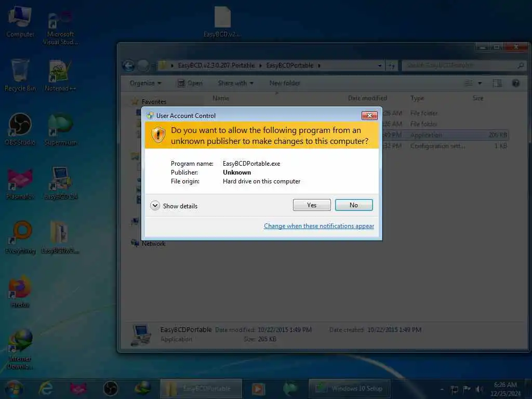Select the Microsoft Visual Studio desktop shortcut

[60, 28]
